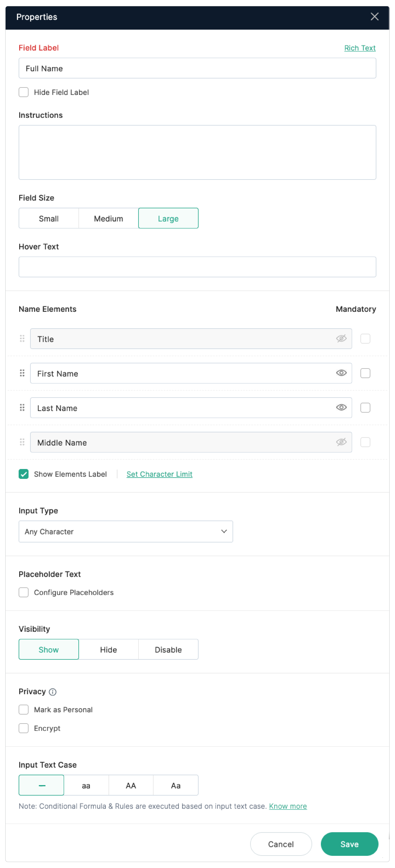Open the Rich Text editor
This screenshot has height=868, width=395.
[x=360, y=48]
